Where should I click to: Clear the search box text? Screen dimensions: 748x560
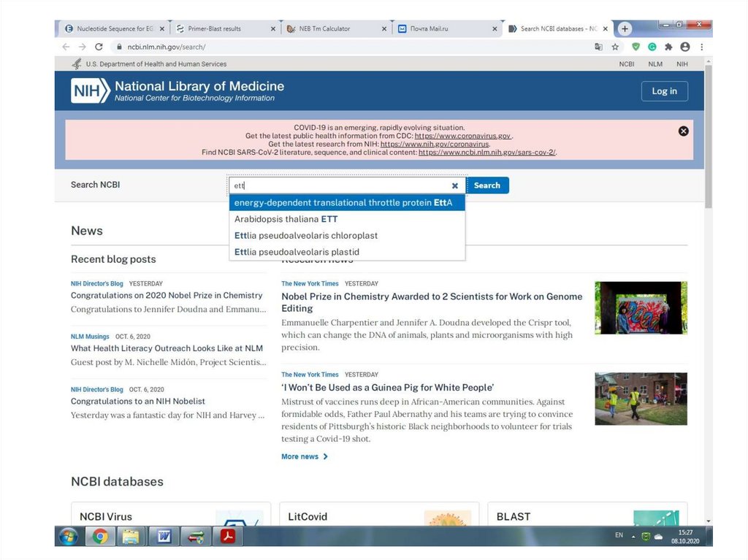[454, 185]
